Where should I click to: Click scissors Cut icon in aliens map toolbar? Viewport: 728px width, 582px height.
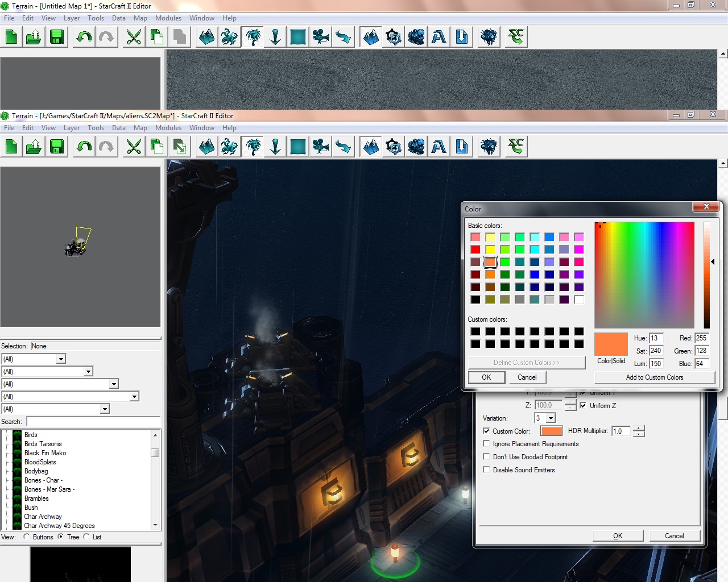134,147
